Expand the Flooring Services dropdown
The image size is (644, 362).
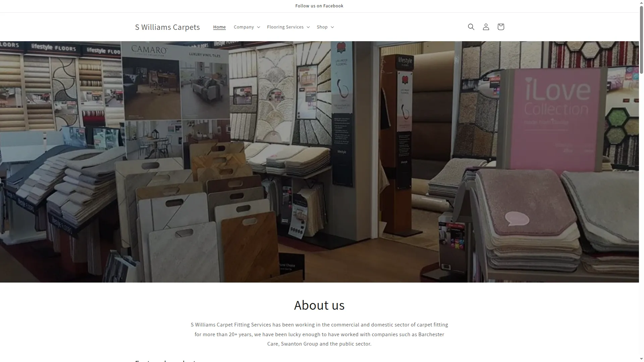(288, 27)
